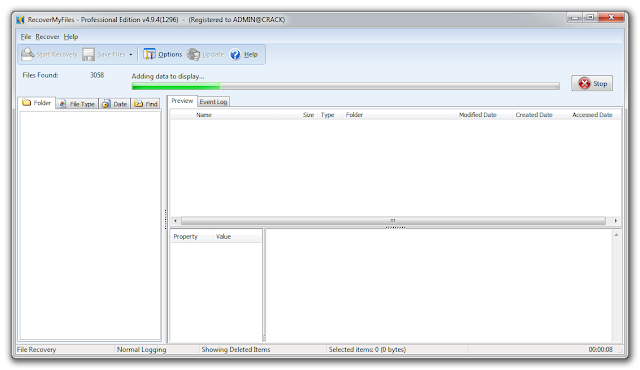Switch to the Date tab
Image resolution: width=640 pixels, height=370 pixels.
pyautogui.click(x=115, y=104)
